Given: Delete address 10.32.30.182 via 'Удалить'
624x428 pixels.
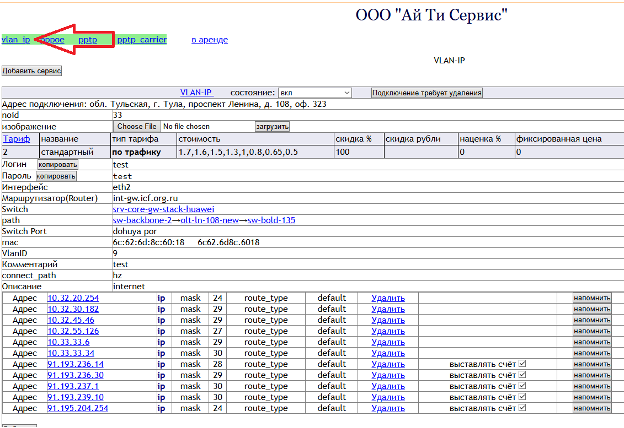Looking at the screenshot, I should [388, 309].
